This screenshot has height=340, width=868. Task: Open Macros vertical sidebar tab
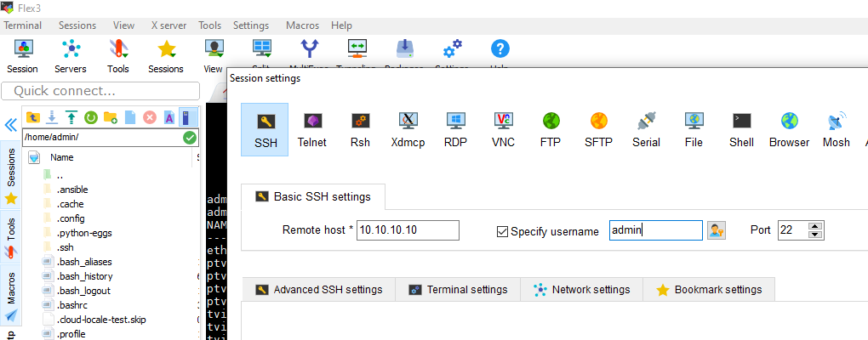[10, 297]
